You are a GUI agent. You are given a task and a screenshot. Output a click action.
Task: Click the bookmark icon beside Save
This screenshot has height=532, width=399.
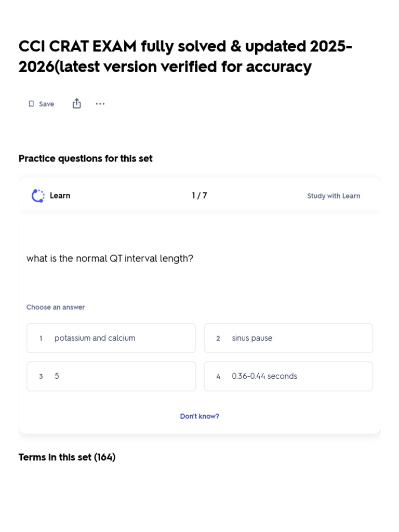tap(31, 104)
